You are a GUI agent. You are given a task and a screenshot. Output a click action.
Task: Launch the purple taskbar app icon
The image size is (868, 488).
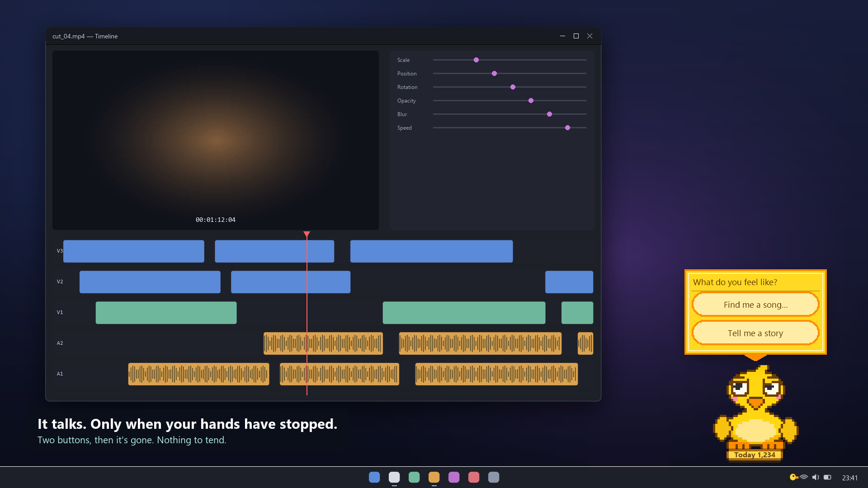[x=454, y=477]
